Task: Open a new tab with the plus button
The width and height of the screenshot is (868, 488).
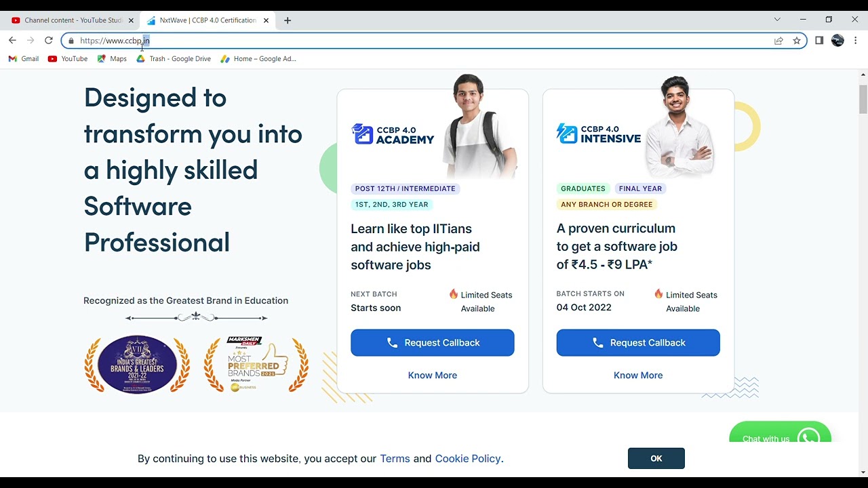Action: click(x=288, y=20)
